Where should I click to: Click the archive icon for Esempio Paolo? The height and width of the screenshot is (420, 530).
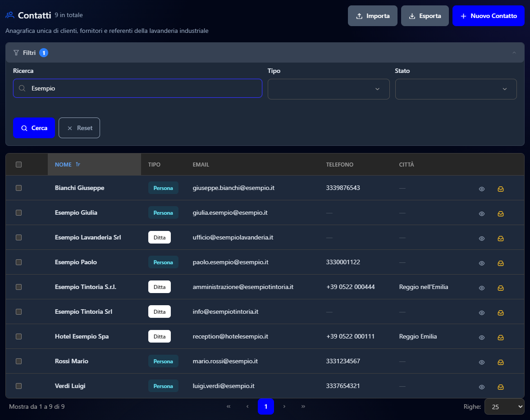501,263
